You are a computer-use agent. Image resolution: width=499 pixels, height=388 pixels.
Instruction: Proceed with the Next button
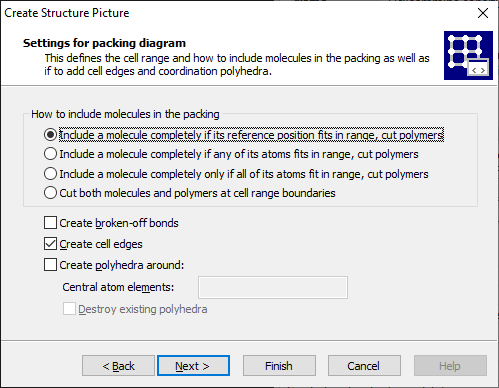(193, 366)
